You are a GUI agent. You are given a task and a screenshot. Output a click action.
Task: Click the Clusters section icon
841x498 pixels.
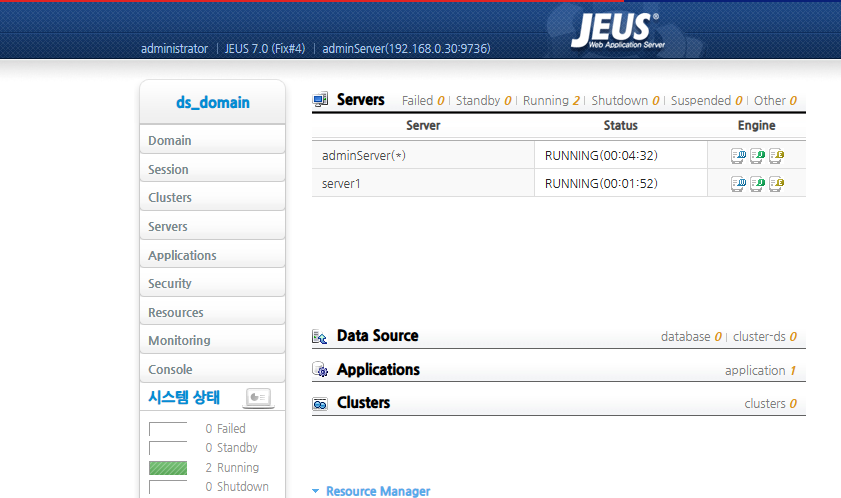[x=320, y=404]
